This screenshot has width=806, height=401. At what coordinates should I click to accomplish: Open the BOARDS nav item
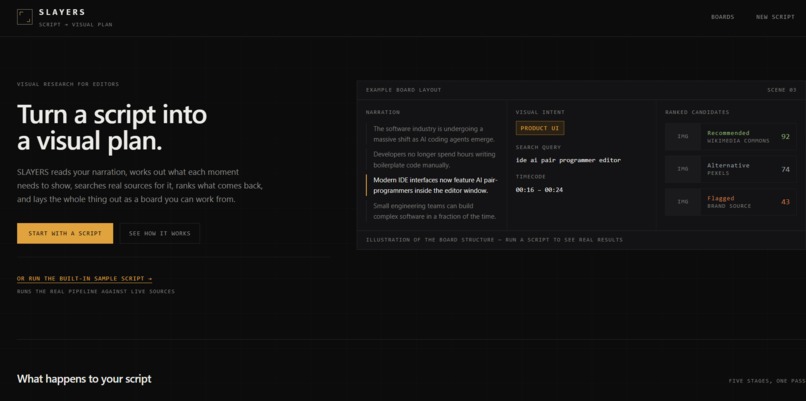722,17
